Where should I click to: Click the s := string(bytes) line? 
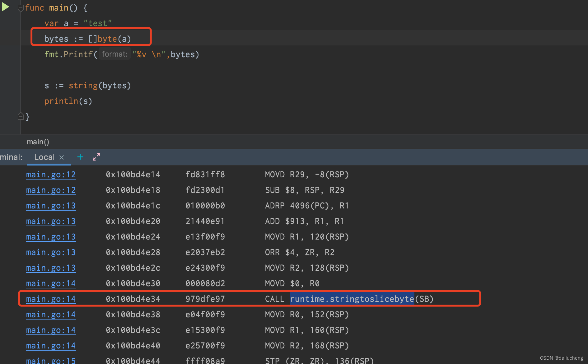(x=87, y=86)
